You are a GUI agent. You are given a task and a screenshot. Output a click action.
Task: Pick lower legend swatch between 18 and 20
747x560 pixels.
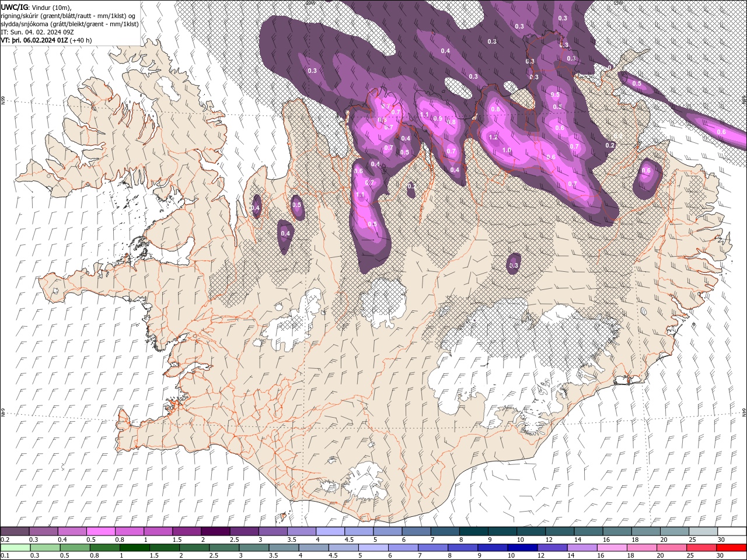click(642, 548)
